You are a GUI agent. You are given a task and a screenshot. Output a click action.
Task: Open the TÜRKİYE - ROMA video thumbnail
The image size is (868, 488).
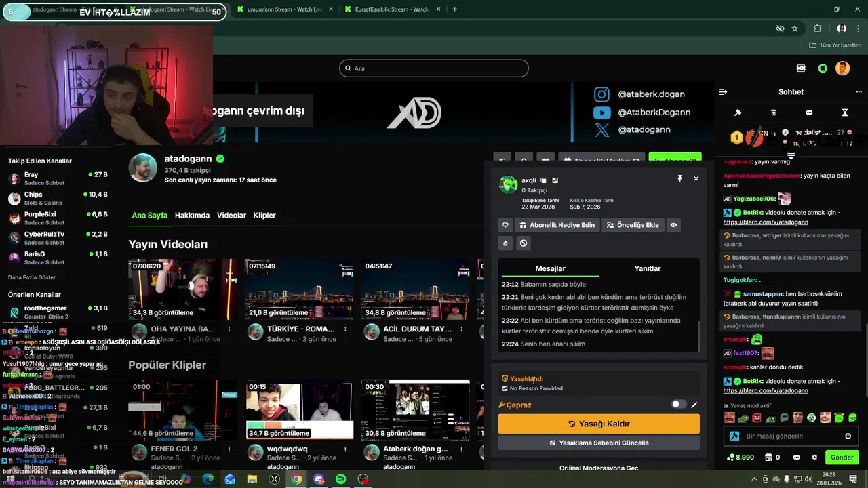tap(299, 289)
